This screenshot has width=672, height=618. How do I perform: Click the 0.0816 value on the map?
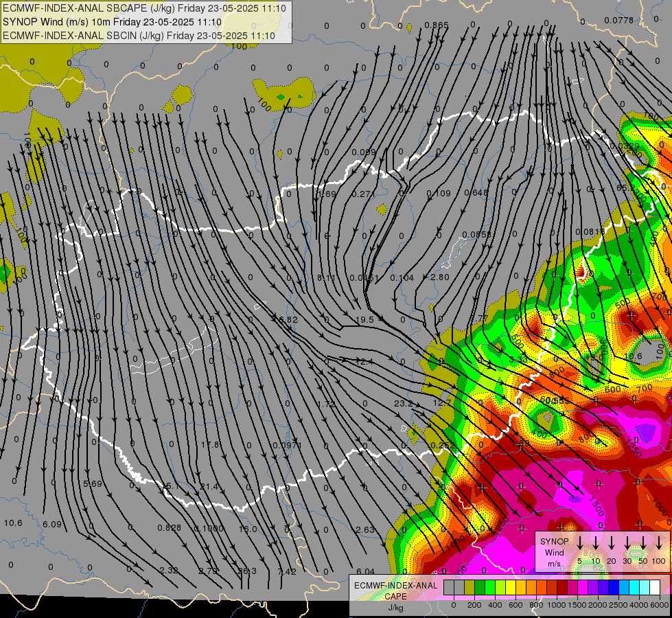pyautogui.click(x=590, y=232)
